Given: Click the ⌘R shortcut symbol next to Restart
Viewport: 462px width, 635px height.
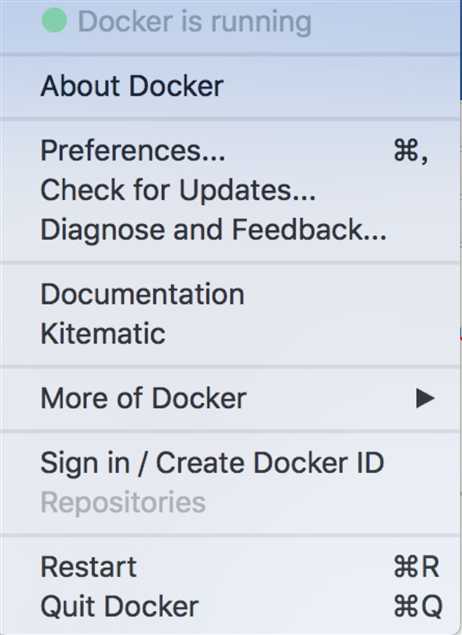Looking at the screenshot, I should coord(417,567).
